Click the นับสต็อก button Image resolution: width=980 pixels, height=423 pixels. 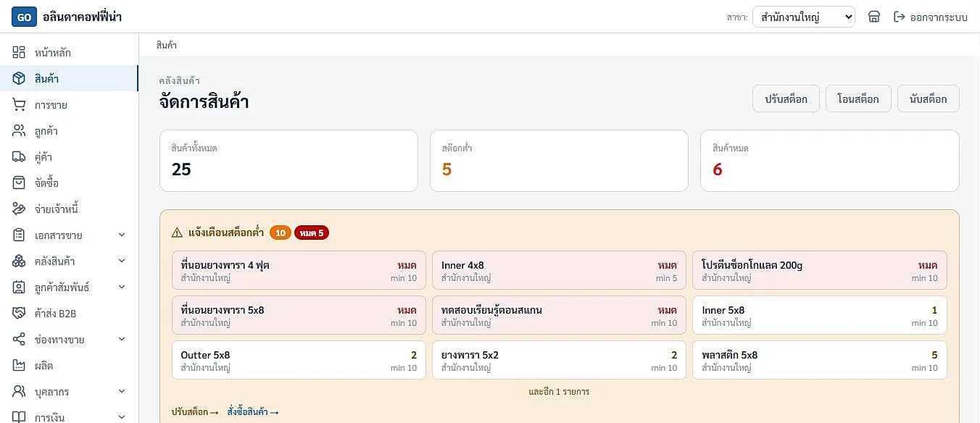click(929, 99)
